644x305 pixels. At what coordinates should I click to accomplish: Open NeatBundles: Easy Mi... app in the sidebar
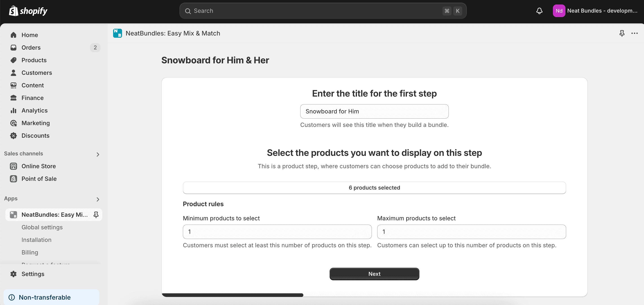point(54,215)
